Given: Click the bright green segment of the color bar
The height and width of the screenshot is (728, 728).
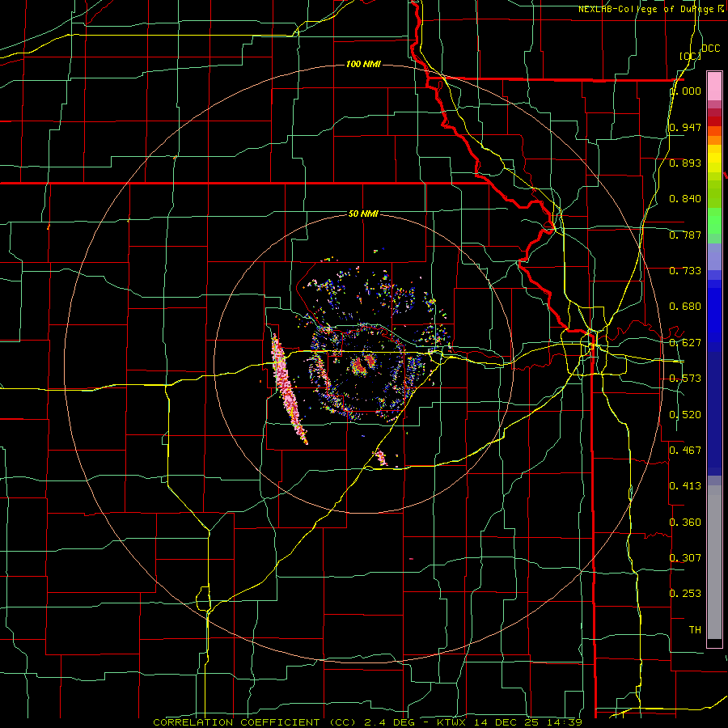Looking at the screenshot, I should [x=714, y=221].
